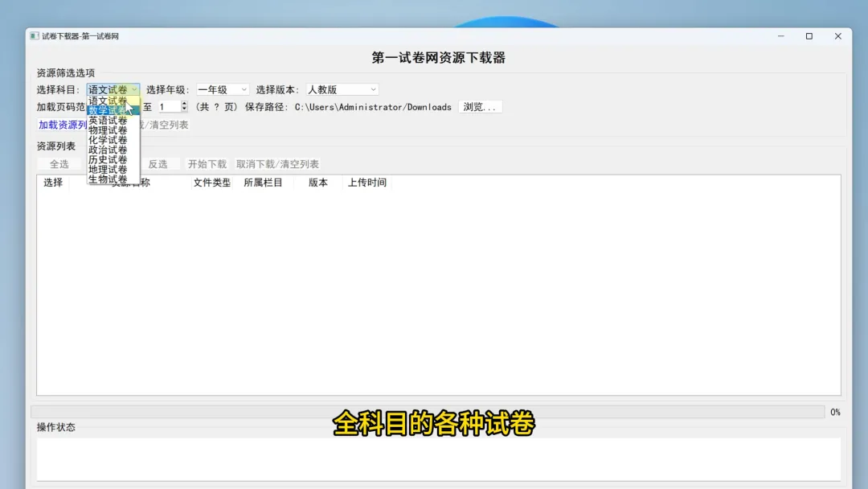Click the download progress bar

click(x=428, y=412)
